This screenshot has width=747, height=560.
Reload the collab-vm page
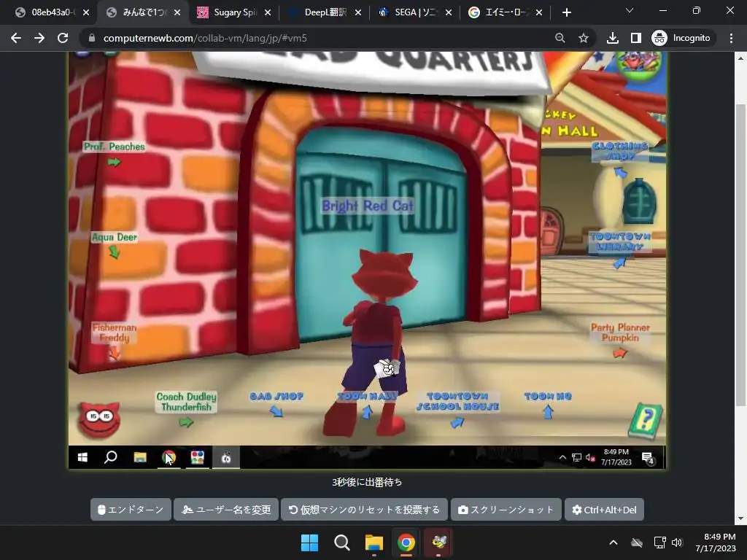coord(63,38)
